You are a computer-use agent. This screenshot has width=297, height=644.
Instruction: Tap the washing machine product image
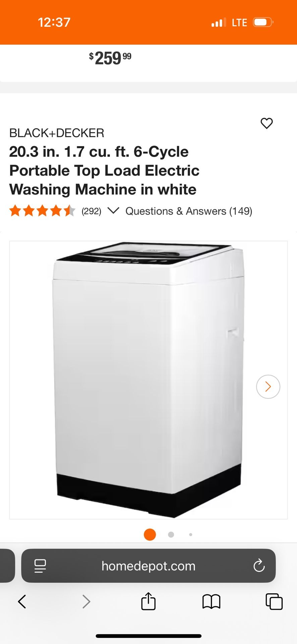click(x=148, y=380)
